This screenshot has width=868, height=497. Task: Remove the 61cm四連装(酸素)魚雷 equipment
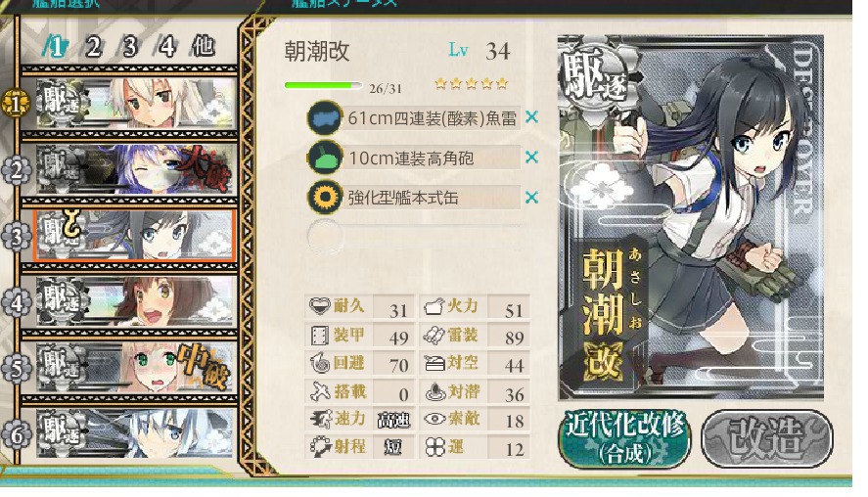pyautogui.click(x=531, y=117)
